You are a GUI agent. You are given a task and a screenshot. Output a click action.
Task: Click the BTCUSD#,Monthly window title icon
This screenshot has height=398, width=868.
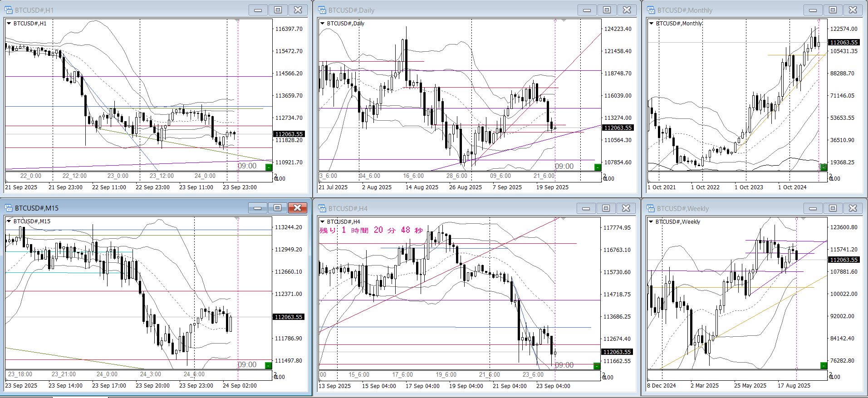pos(651,10)
